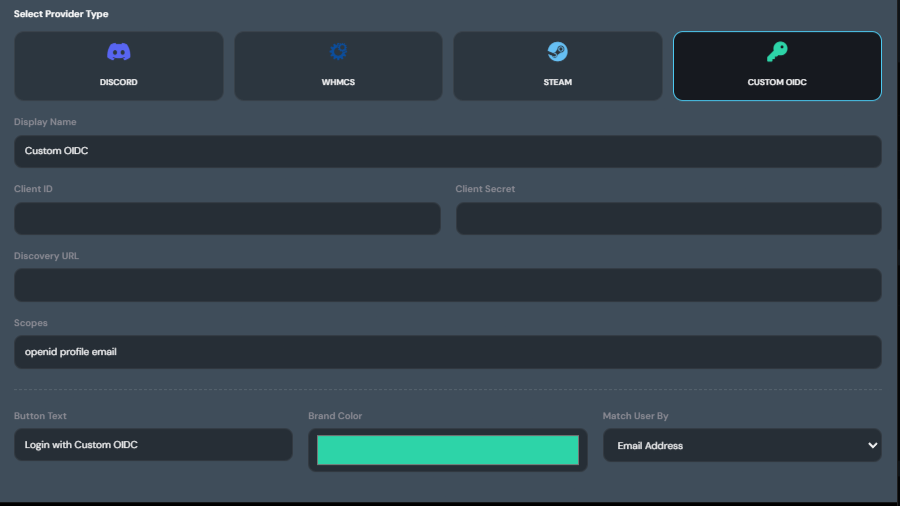
Task: Focus the Display Name input field
Action: pos(447,151)
